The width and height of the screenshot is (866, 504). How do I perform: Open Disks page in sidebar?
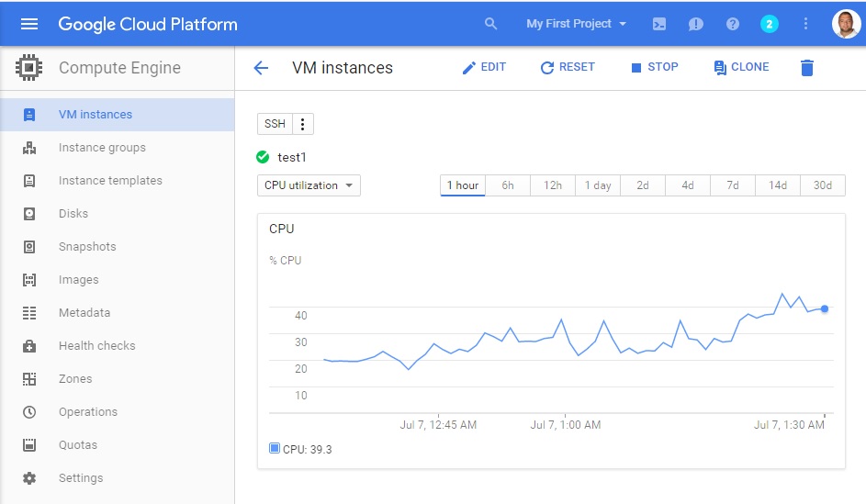[x=117, y=214]
